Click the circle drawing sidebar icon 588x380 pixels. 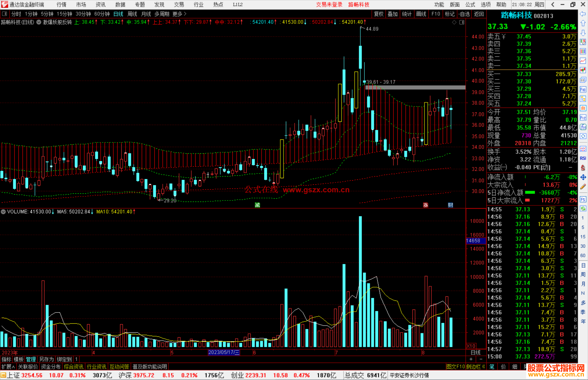(x=583, y=136)
